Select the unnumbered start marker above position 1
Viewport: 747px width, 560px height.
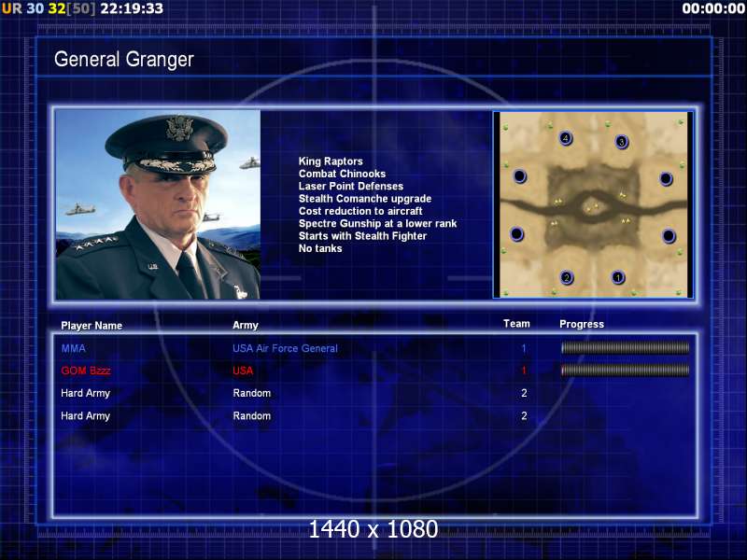click(669, 236)
